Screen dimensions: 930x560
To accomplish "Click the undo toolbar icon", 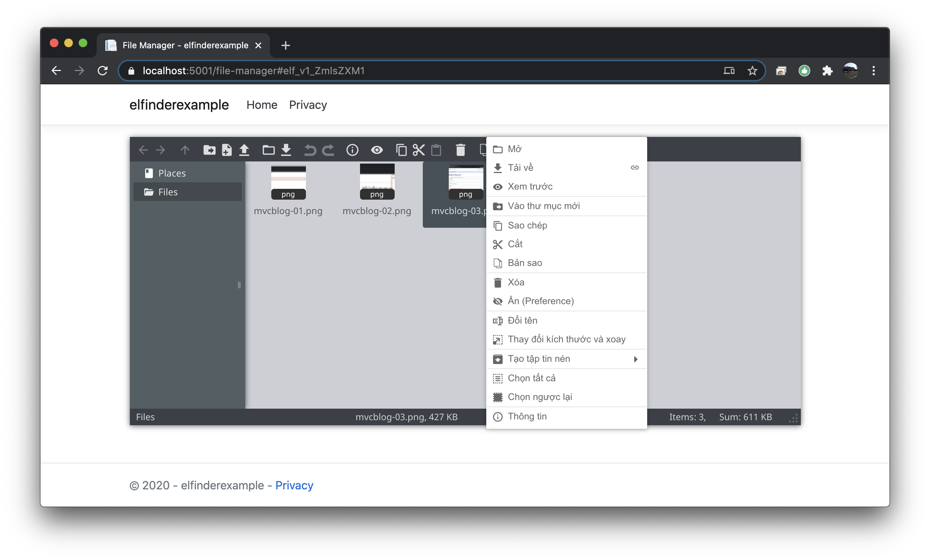I will click(310, 150).
